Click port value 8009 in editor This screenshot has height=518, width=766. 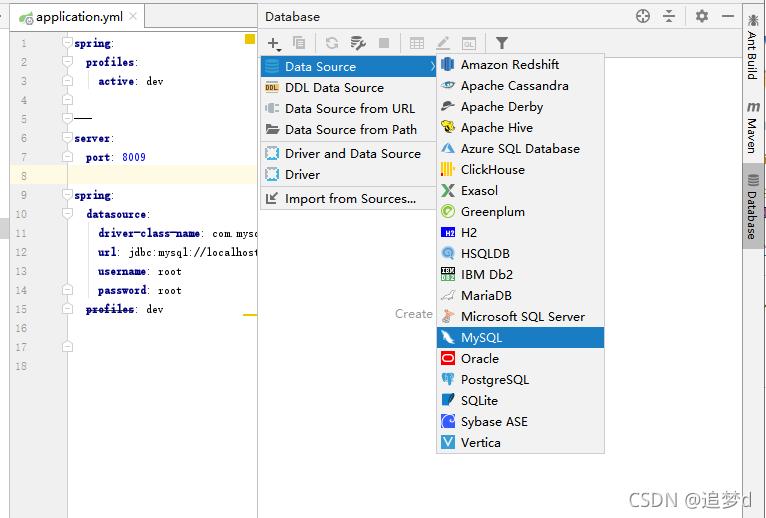point(134,157)
